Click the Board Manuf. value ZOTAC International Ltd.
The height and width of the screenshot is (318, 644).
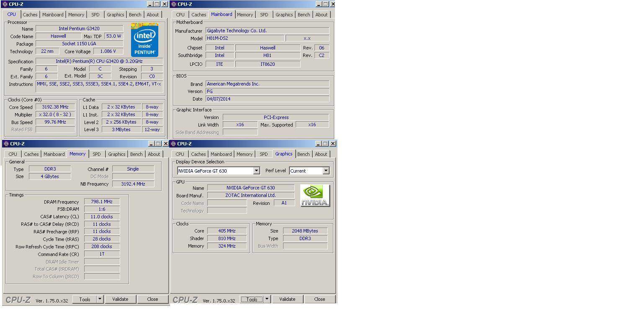point(251,195)
